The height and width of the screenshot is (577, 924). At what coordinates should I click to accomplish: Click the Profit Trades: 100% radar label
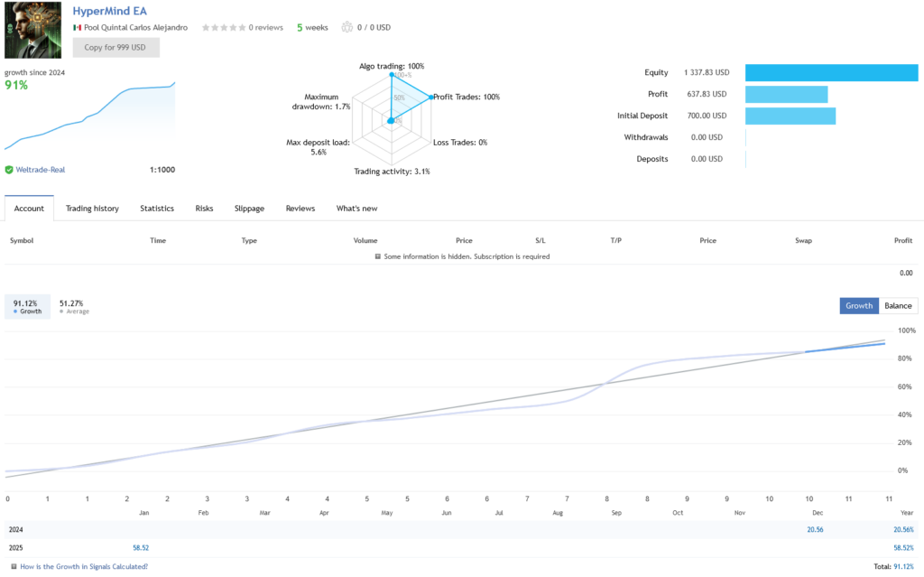tap(467, 97)
